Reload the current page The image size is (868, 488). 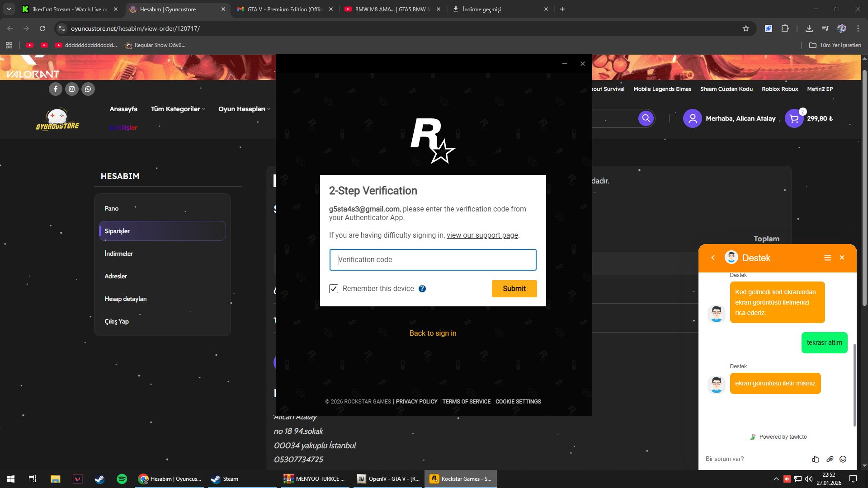tap(42, 28)
